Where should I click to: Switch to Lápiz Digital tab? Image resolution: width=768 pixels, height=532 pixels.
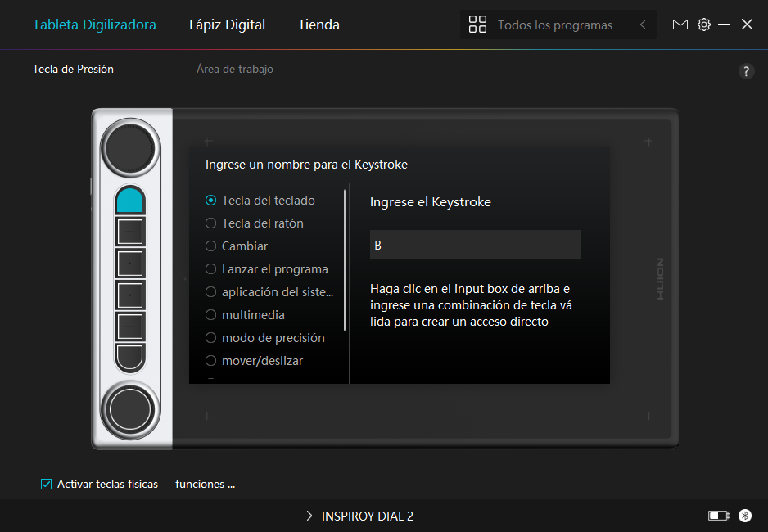point(227,25)
